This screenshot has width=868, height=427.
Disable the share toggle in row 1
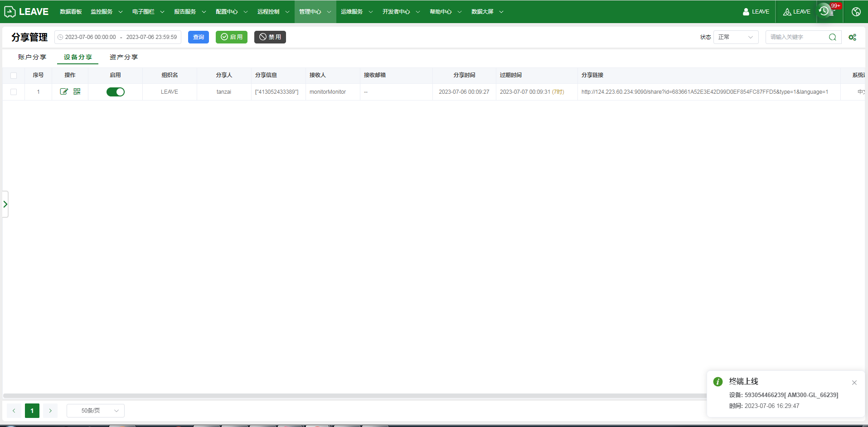[116, 92]
